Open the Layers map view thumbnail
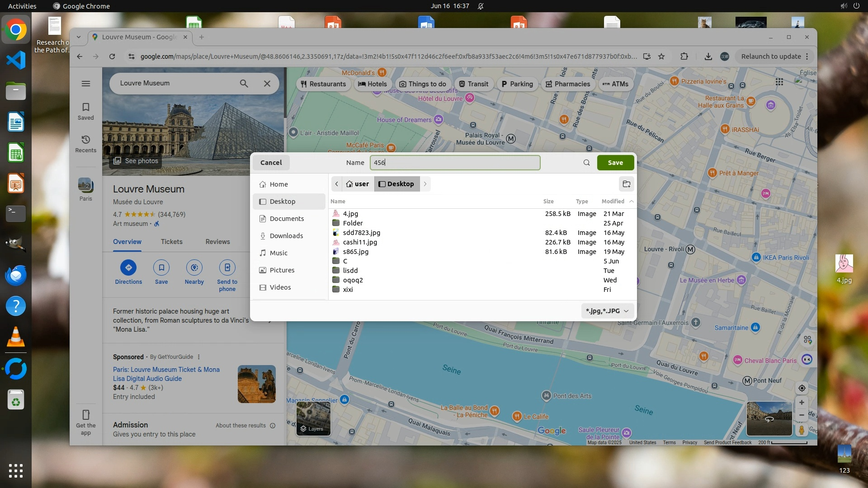The height and width of the screenshot is (488, 868). (313, 418)
